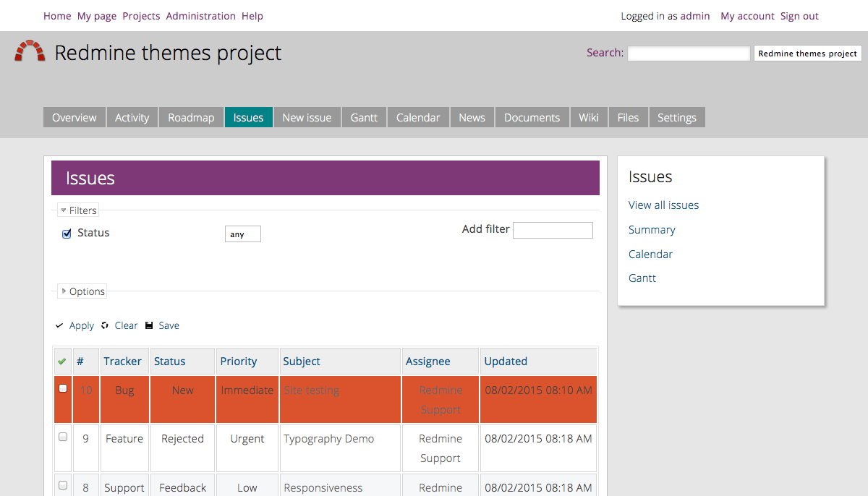
Task: Open the Files tab
Action: click(628, 118)
